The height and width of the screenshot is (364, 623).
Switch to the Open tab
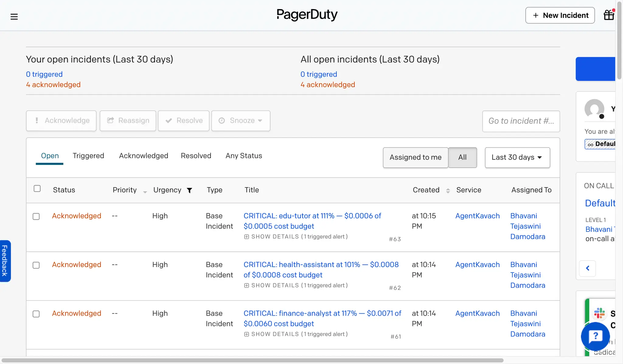coord(50,156)
